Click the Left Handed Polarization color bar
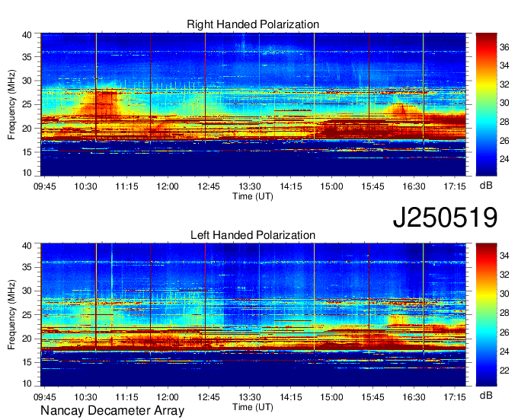The height and width of the screenshot is (420, 518). coord(486,315)
